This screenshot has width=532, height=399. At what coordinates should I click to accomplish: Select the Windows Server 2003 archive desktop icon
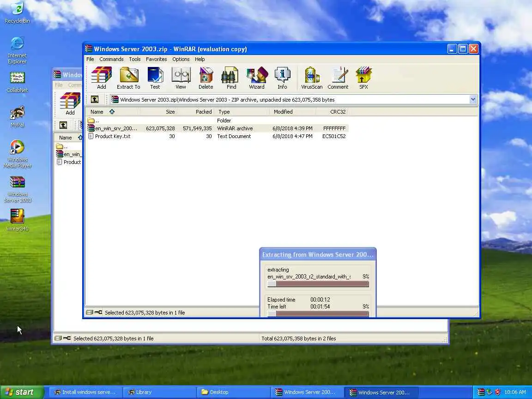click(x=17, y=189)
